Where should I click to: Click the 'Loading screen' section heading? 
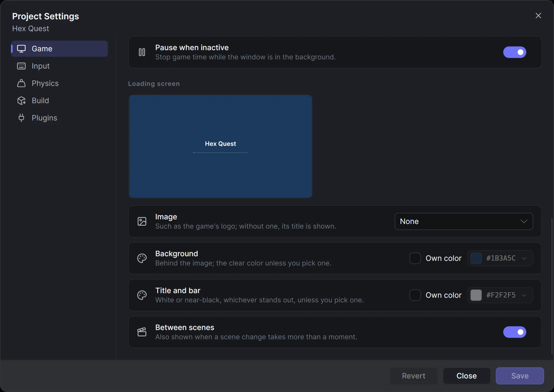tap(154, 84)
